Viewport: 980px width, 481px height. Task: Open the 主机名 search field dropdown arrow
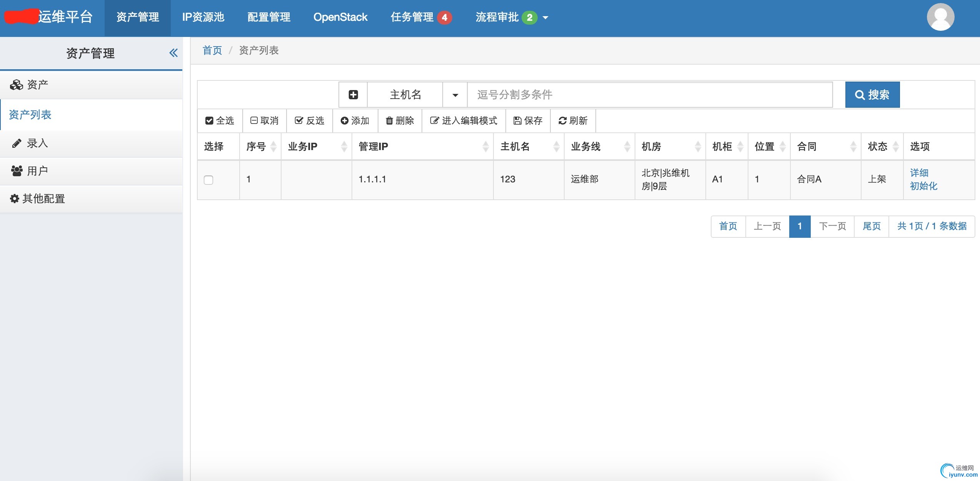tap(455, 95)
